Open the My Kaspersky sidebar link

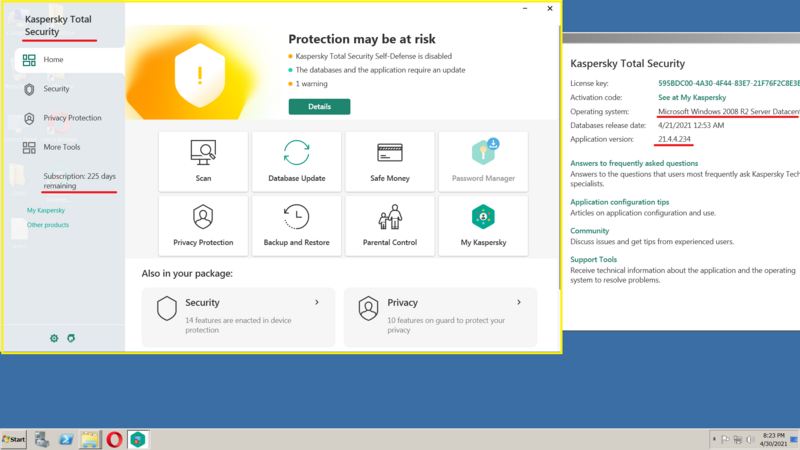point(46,210)
